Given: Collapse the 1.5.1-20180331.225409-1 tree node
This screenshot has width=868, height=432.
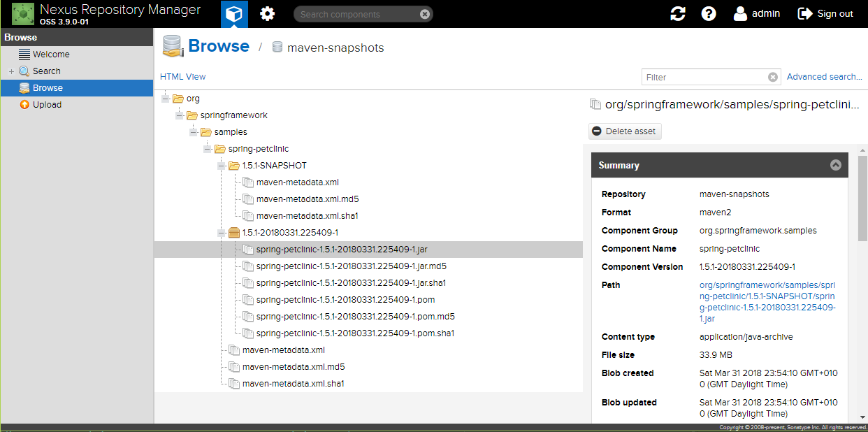Looking at the screenshot, I should tap(222, 233).
